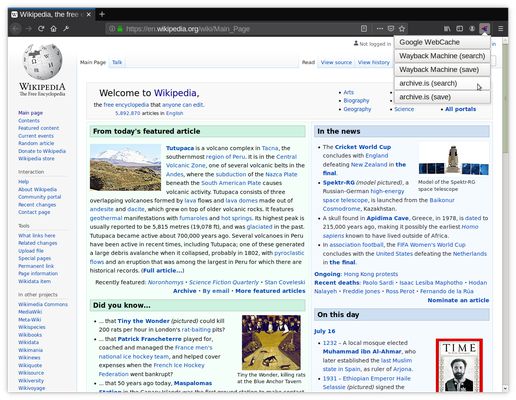
Task: Select archive.is (search) menu entry
Action: tap(442, 83)
